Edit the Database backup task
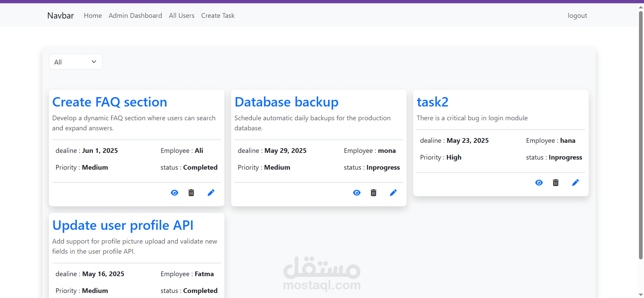Viewport: 644px width, 298px height. pos(393,193)
